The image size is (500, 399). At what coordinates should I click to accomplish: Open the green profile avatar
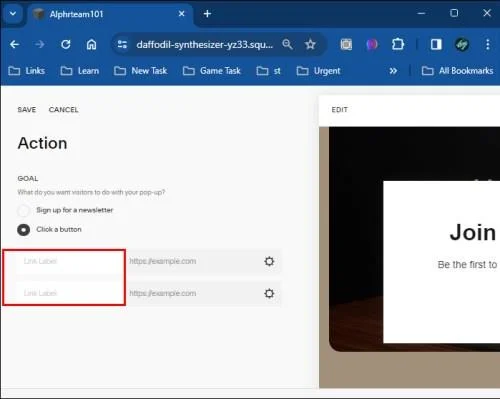point(462,44)
